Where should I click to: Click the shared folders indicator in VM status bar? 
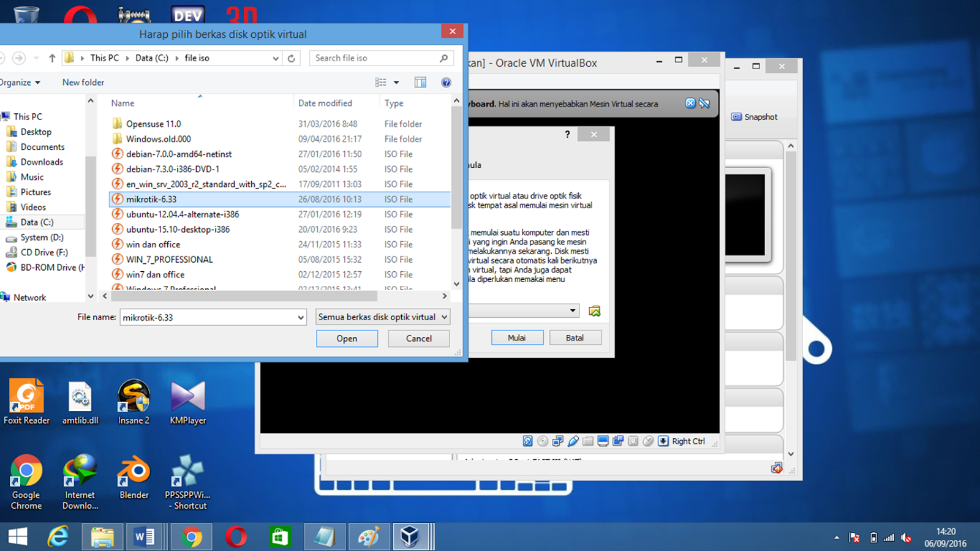[588, 441]
